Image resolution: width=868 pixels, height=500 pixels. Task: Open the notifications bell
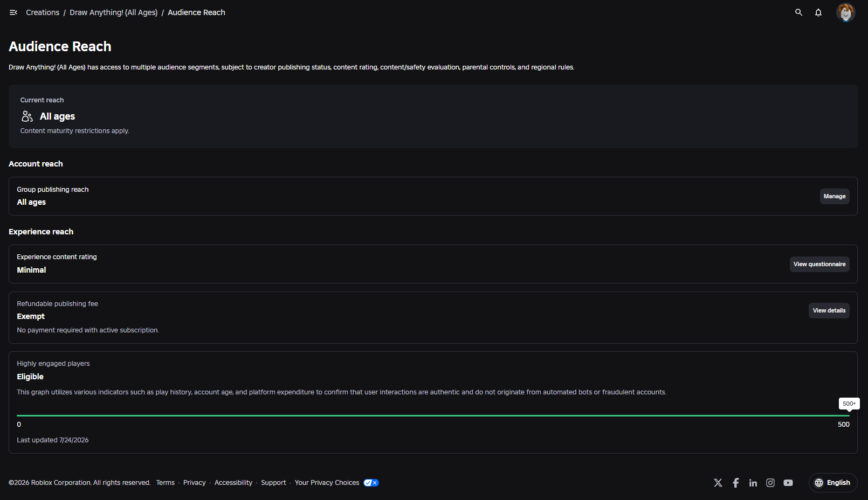(818, 12)
